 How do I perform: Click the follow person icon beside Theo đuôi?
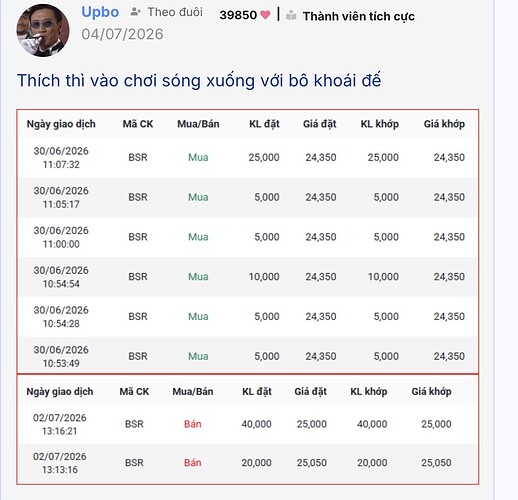pyautogui.click(x=135, y=12)
